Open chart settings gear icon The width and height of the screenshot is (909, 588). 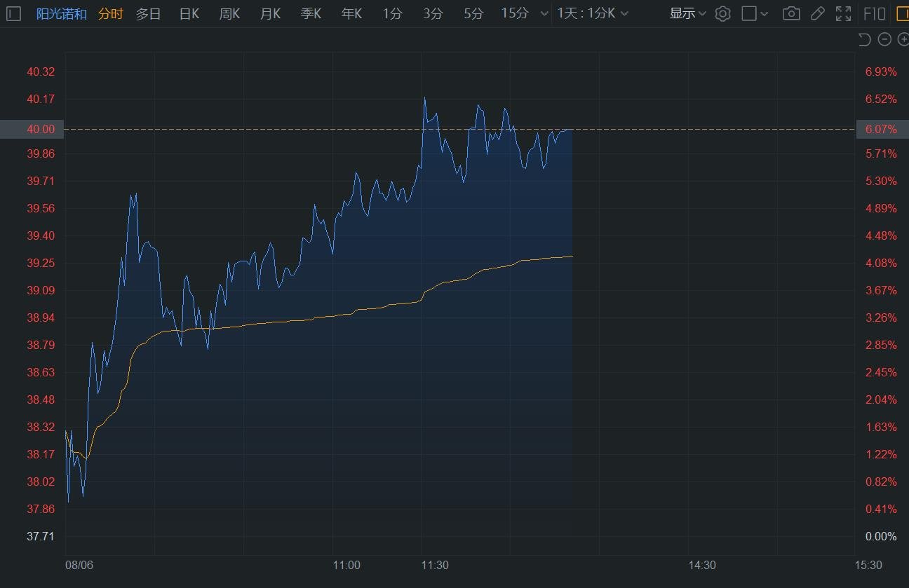click(722, 13)
